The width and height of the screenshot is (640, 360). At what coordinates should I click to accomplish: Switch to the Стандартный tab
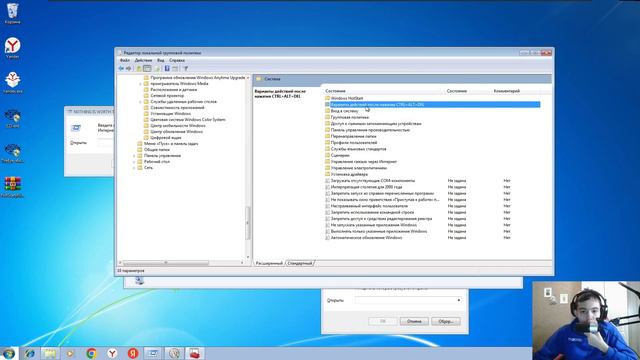click(300, 264)
